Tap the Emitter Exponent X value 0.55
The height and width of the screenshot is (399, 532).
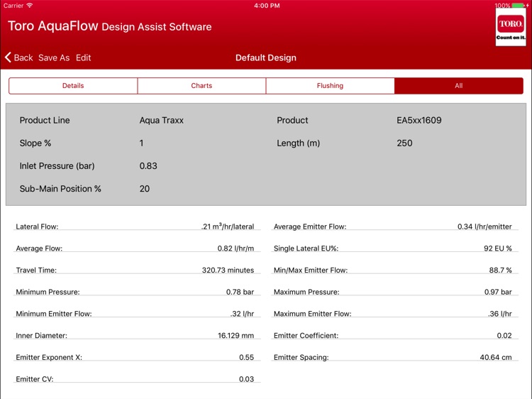(x=246, y=357)
